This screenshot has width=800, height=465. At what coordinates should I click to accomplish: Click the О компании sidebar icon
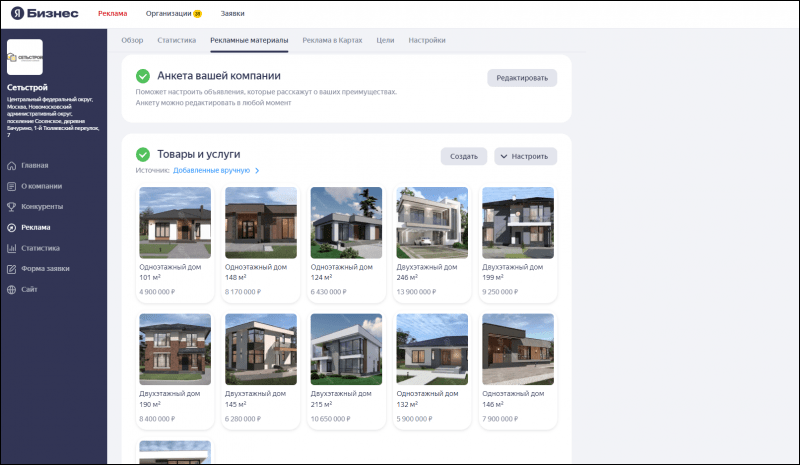coord(11,186)
